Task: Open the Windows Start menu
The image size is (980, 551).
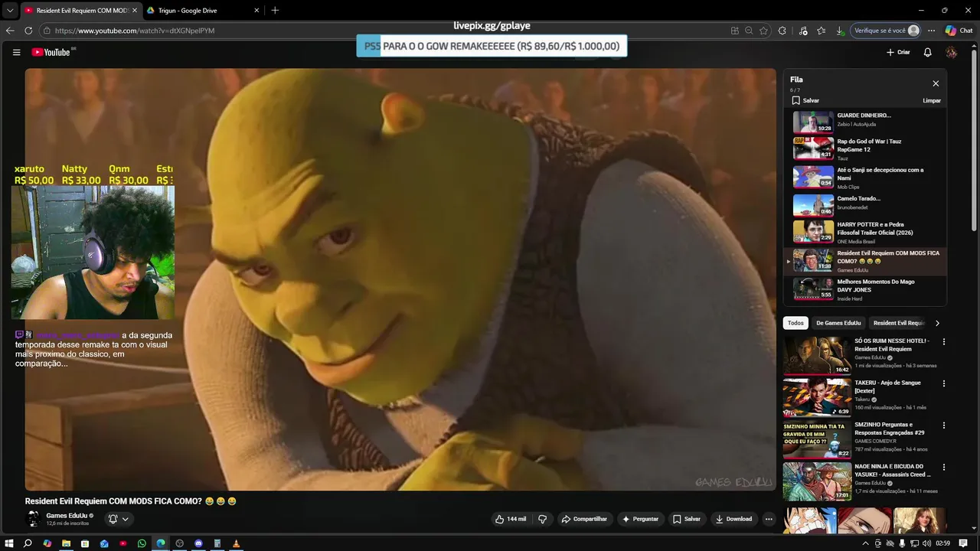Action: [x=9, y=543]
